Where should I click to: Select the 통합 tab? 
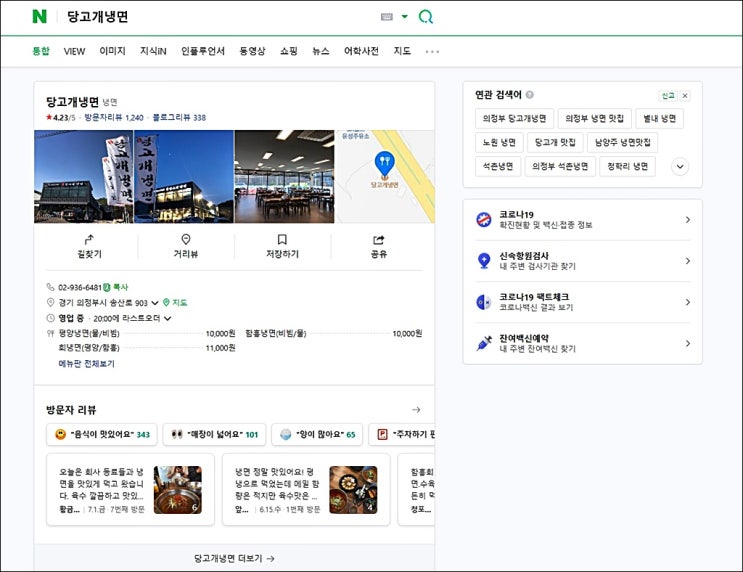click(x=41, y=51)
